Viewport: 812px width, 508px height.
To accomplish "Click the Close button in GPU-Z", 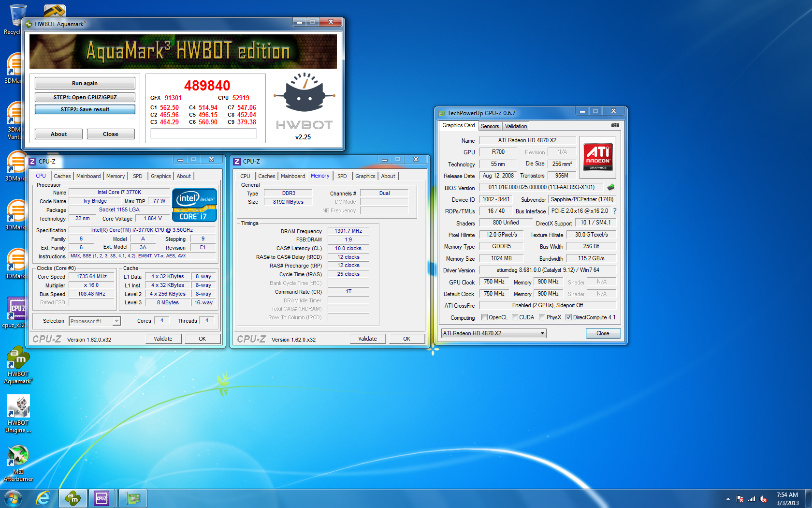I will tap(603, 333).
